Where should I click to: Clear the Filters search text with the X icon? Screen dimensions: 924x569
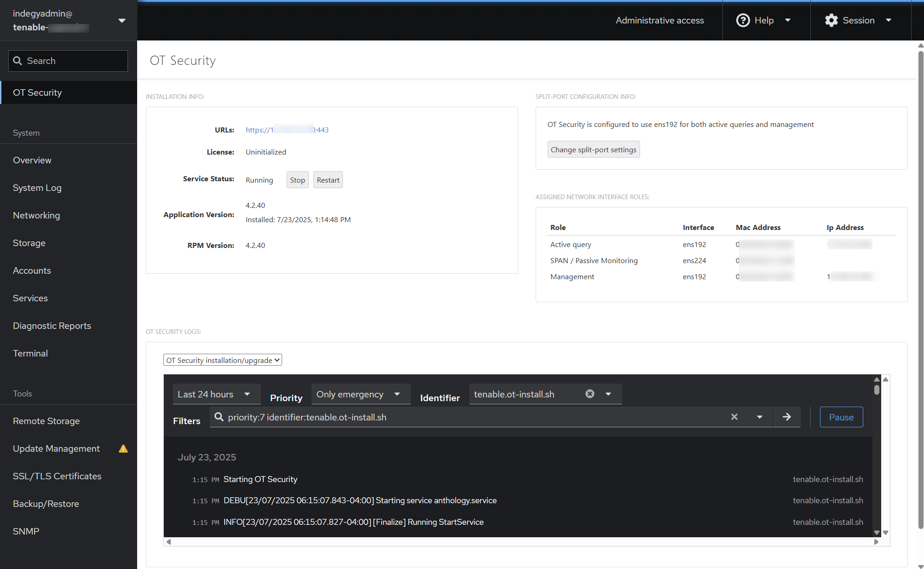[x=734, y=417]
